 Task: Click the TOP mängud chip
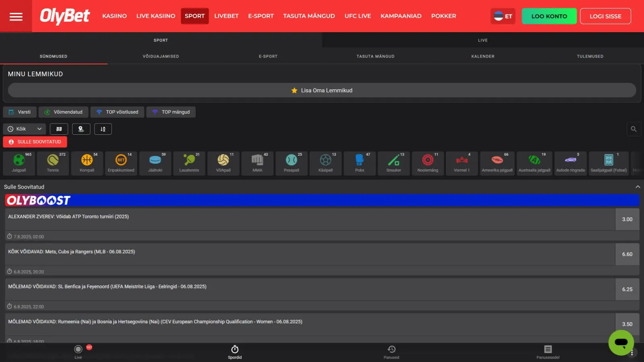coord(171,112)
